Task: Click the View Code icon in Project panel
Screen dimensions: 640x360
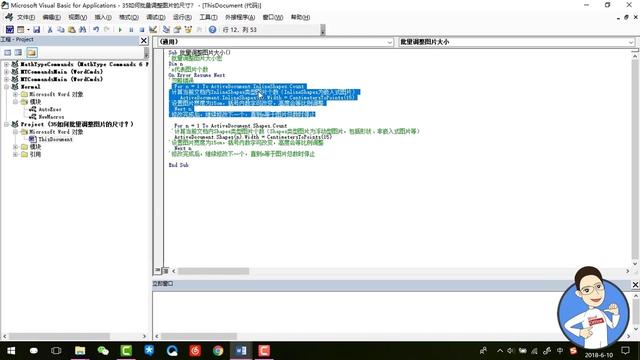Action: coord(8,52)
